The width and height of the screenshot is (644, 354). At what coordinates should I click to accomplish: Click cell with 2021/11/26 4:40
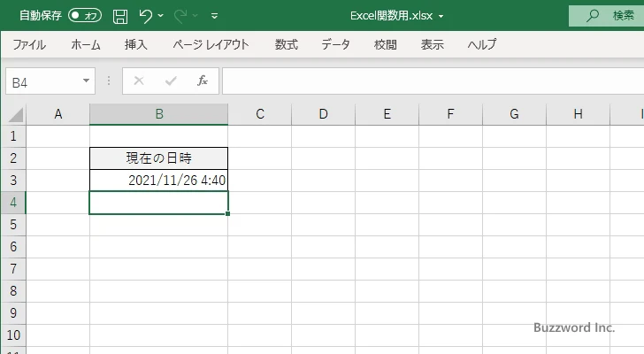pyautogui.click(x=159, y=181)
